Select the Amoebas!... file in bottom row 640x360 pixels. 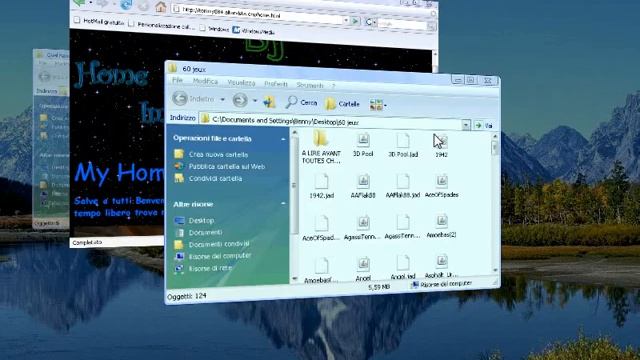click(321, 270)
